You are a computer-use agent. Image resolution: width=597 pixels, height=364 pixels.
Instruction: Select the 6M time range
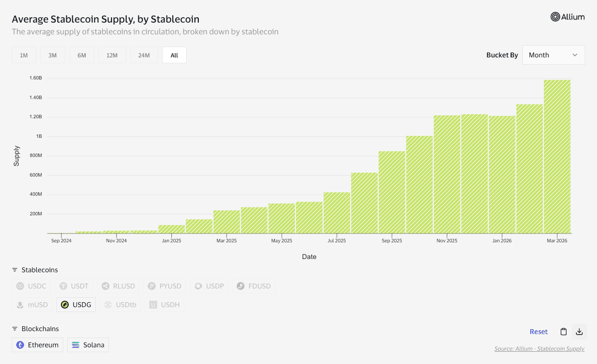81,55
